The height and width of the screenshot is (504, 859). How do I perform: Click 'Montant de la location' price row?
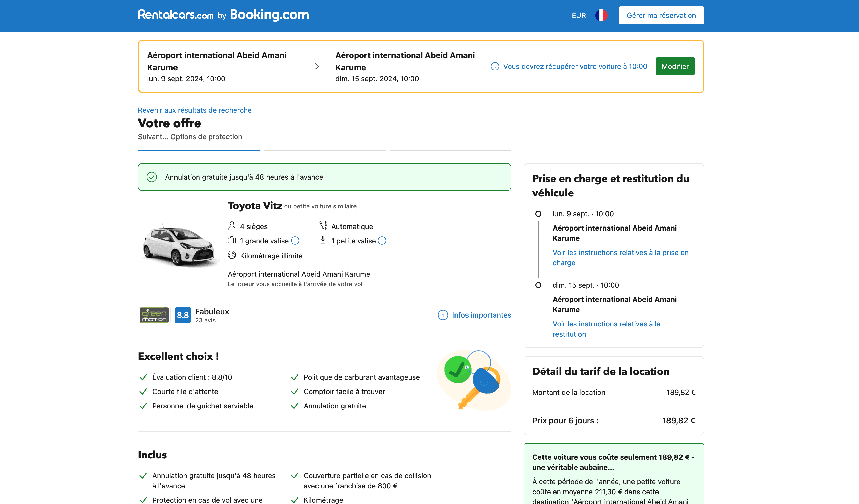point(614,392)
